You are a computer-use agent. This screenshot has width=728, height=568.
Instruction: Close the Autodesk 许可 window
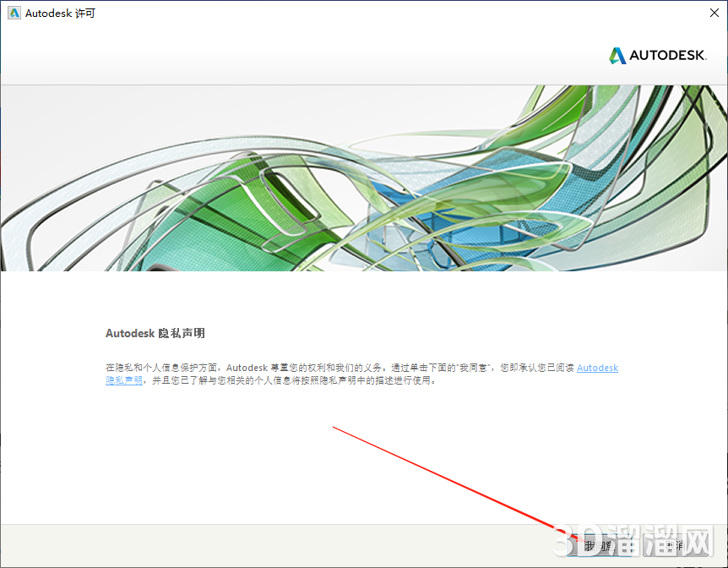714,13
